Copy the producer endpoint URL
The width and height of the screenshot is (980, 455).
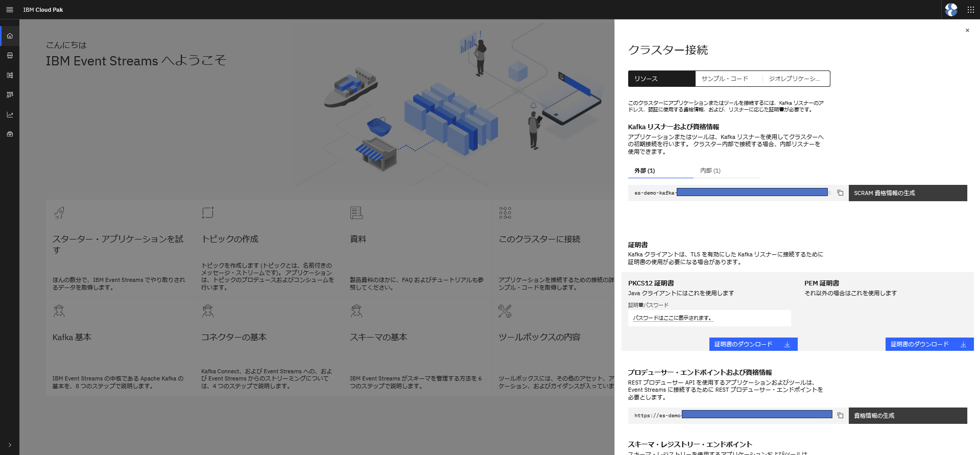coord(840,416)
